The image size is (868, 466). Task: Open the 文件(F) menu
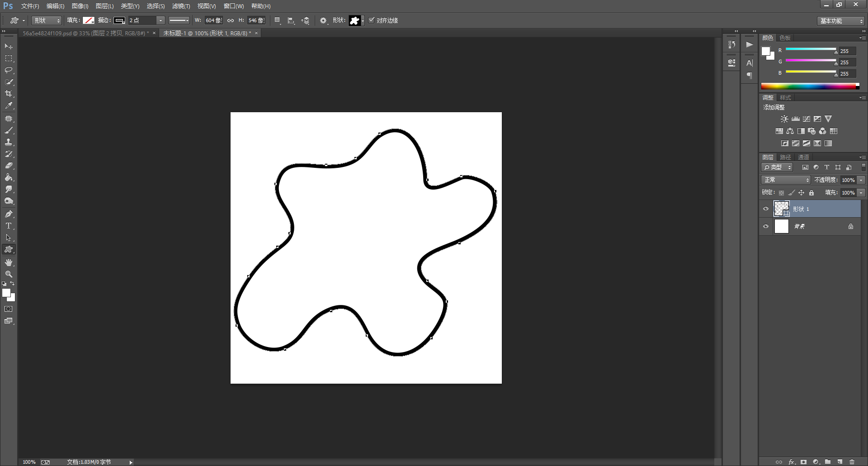pos(30,6)
